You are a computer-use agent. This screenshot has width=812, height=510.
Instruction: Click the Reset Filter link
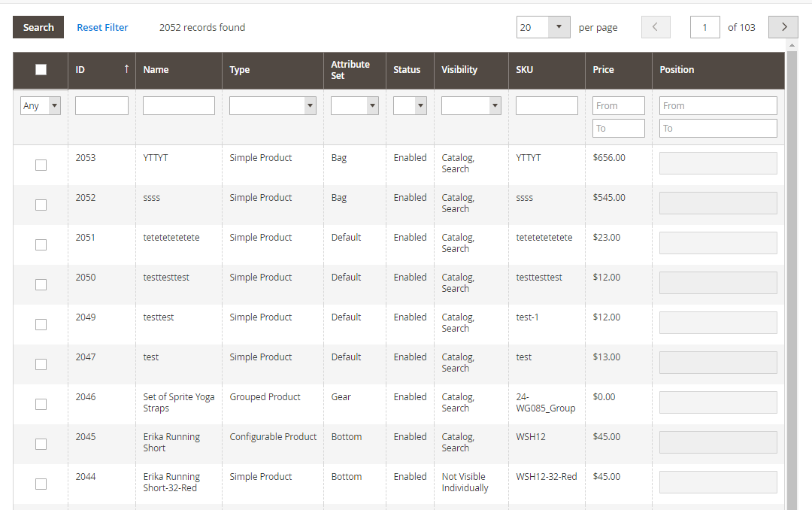(102, 28)
